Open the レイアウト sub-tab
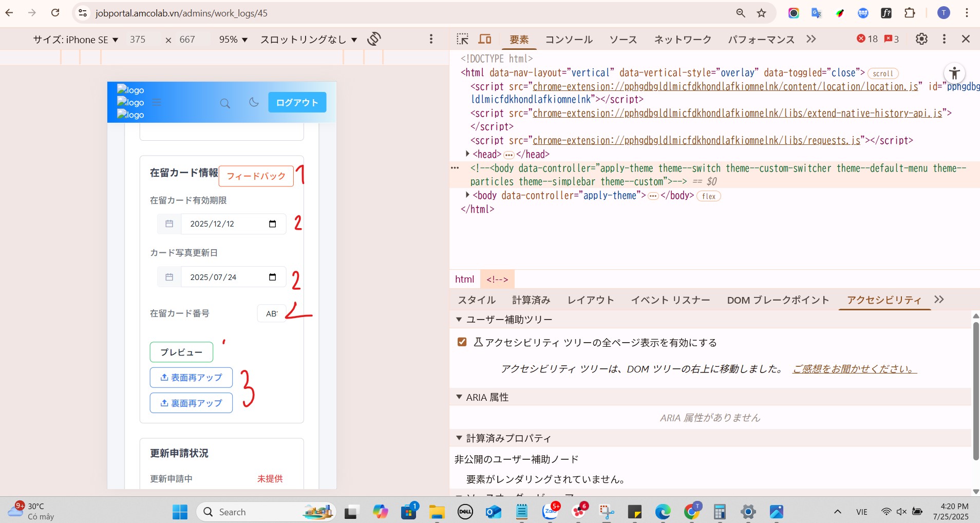The image size is (980, 523). pos(591,300)
